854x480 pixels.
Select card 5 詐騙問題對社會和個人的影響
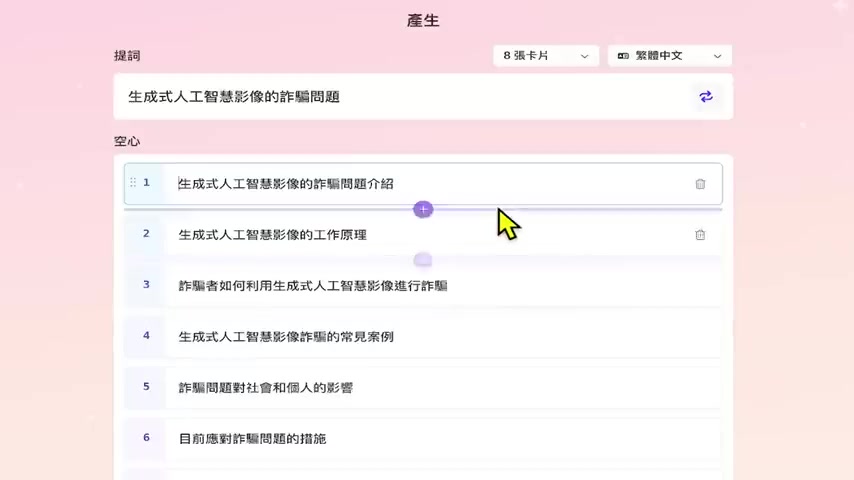423,387
